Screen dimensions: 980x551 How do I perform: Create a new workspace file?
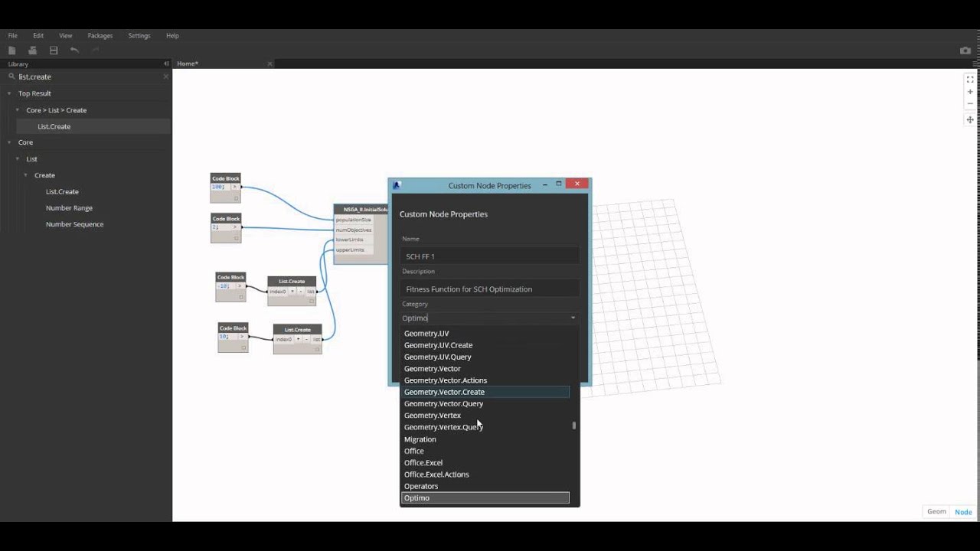[12, 50]
